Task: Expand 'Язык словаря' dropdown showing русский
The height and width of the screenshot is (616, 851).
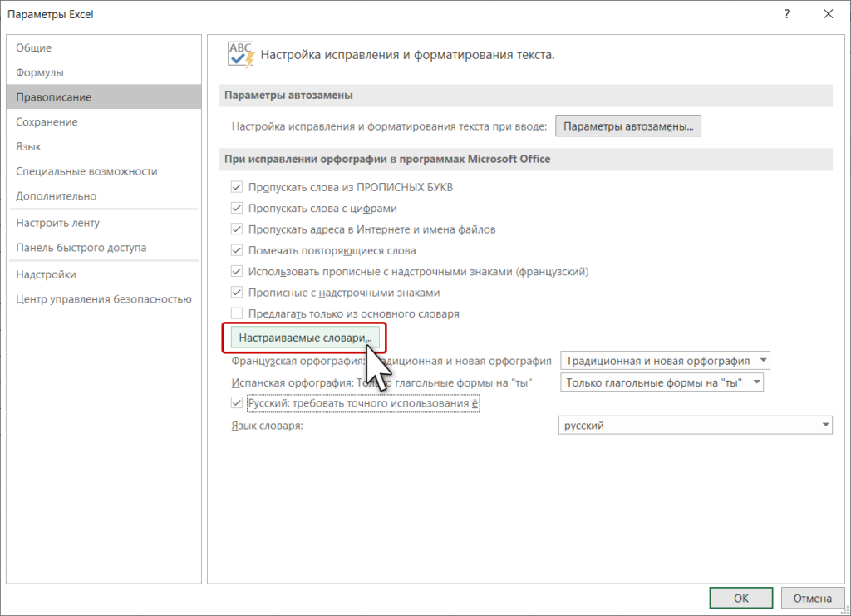Action: (696, 426)
